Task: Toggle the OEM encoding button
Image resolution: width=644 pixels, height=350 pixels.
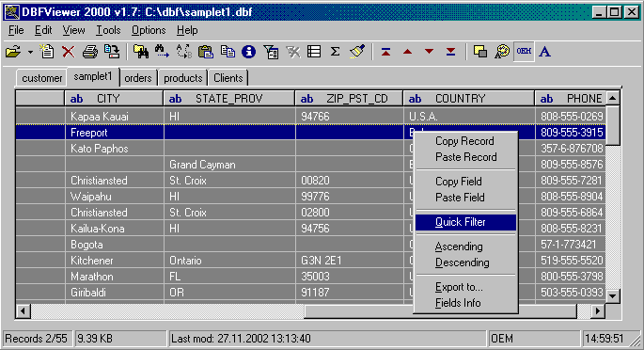Action: pyautogui.click(x=524, y=52)
